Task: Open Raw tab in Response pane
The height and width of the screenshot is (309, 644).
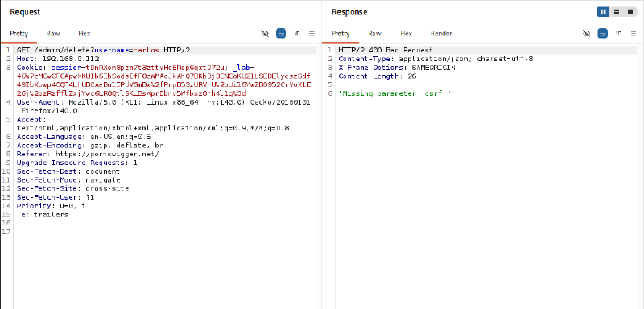Action: 374,34
